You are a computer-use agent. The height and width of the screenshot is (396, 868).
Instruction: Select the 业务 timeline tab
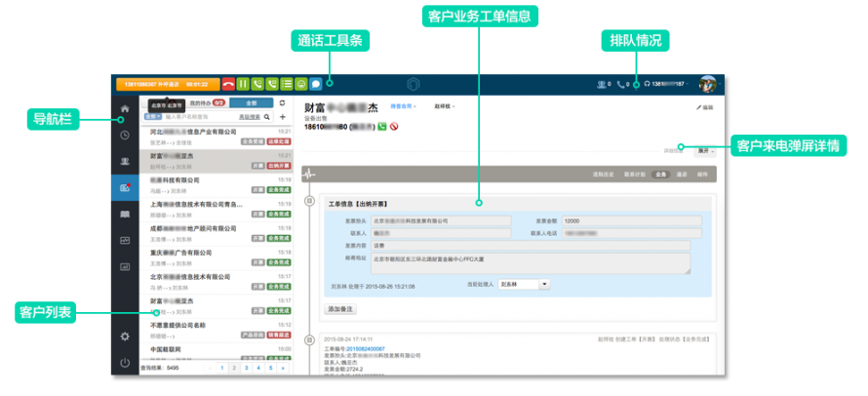click(661, 174)
